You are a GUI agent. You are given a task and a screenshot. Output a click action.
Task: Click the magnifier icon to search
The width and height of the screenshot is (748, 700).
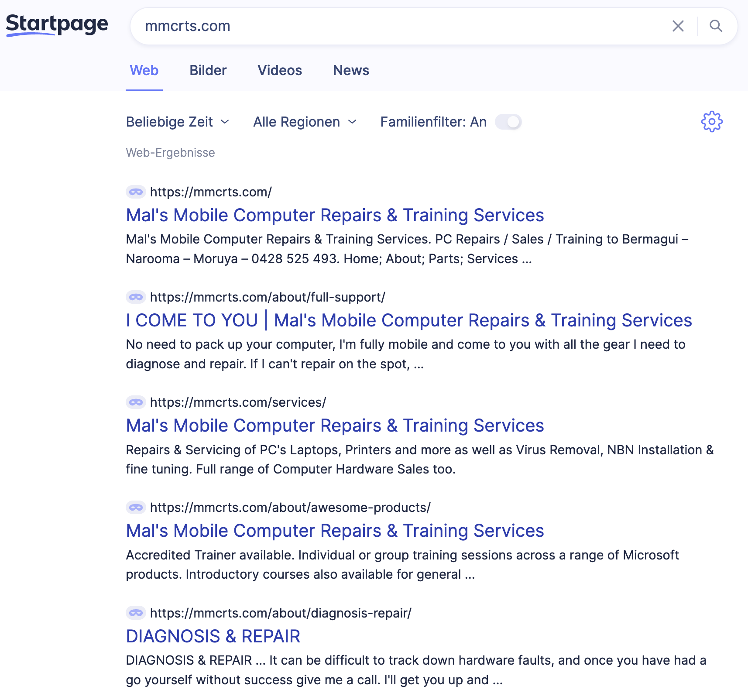point(716,26)
